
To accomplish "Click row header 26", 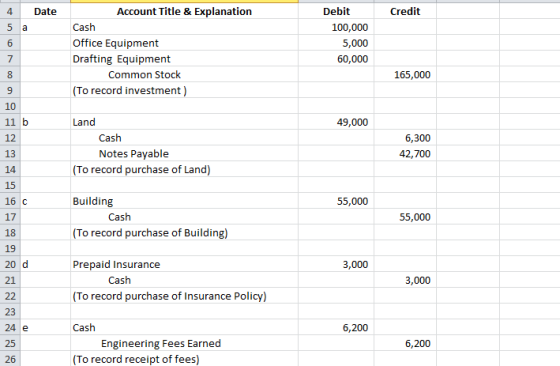I will pos(10,359).
